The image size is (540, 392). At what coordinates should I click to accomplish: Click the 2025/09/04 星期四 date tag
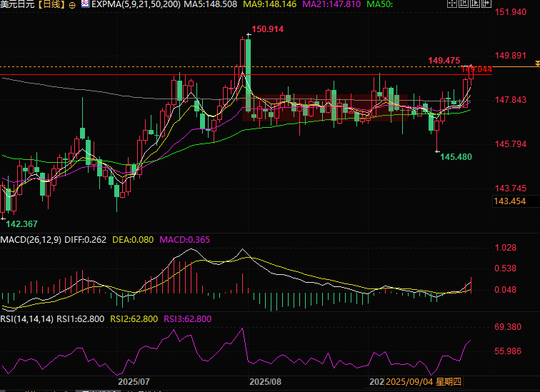[x=424, y=382]
